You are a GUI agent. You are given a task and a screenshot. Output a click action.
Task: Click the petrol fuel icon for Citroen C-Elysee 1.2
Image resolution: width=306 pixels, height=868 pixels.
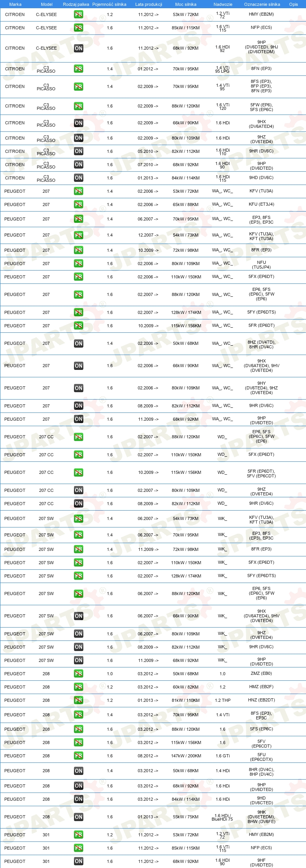(79, 14)
